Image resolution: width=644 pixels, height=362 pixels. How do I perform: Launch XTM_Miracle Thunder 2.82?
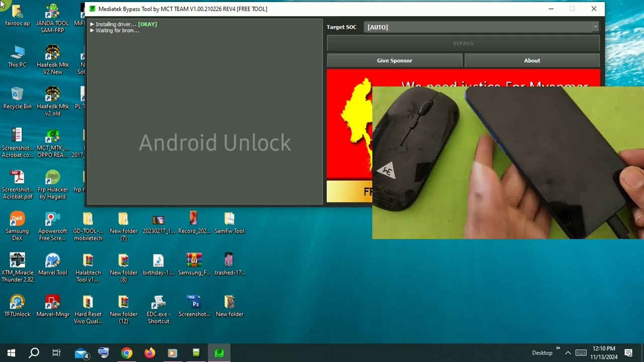17,268
